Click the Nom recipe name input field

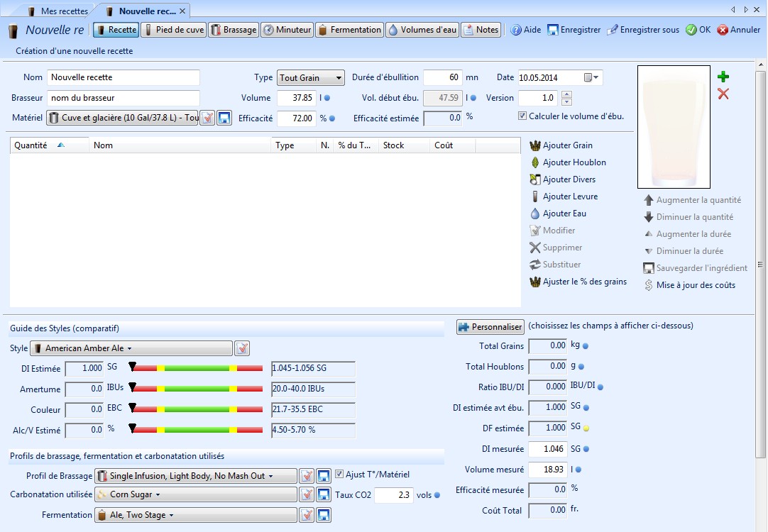124,77
